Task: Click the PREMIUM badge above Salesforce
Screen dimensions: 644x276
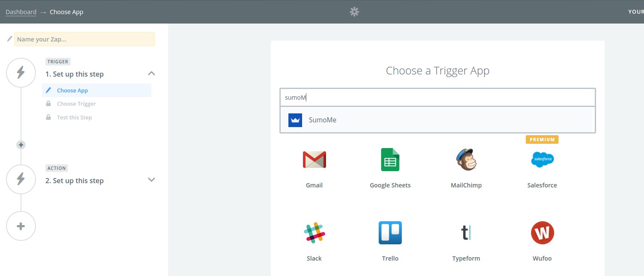Action: [542, 139]
